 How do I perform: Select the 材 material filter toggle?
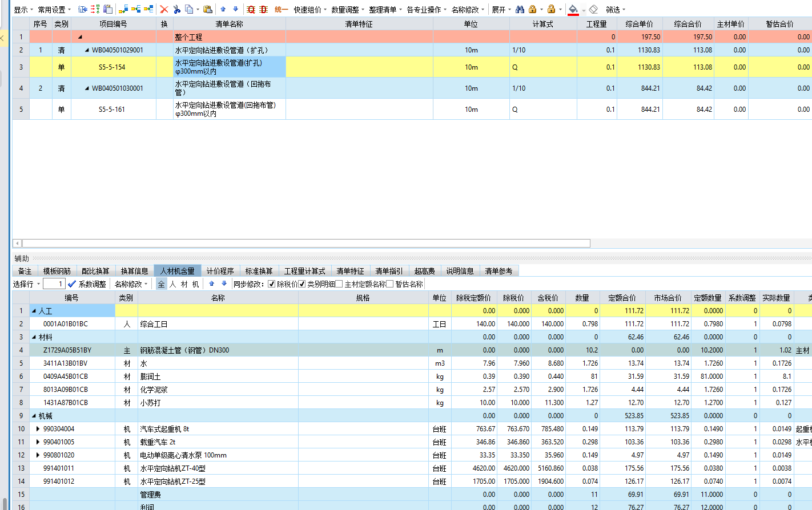(184, 284)
